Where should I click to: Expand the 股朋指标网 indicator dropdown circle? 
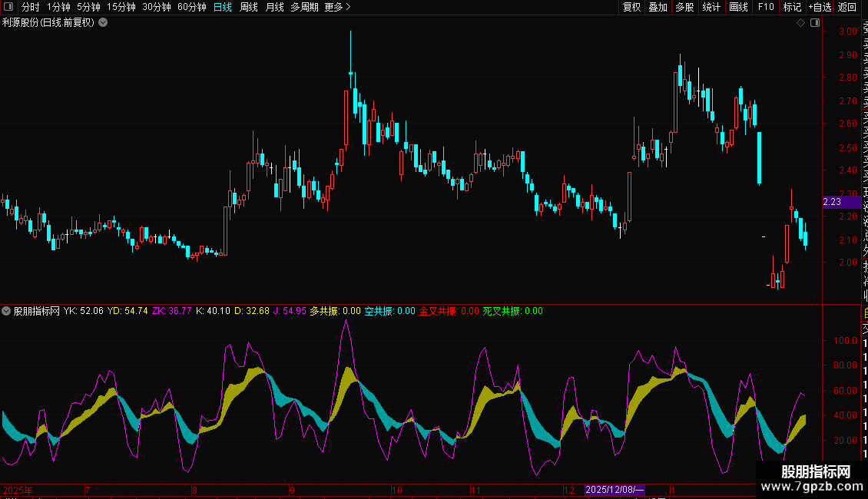point(6,311)
